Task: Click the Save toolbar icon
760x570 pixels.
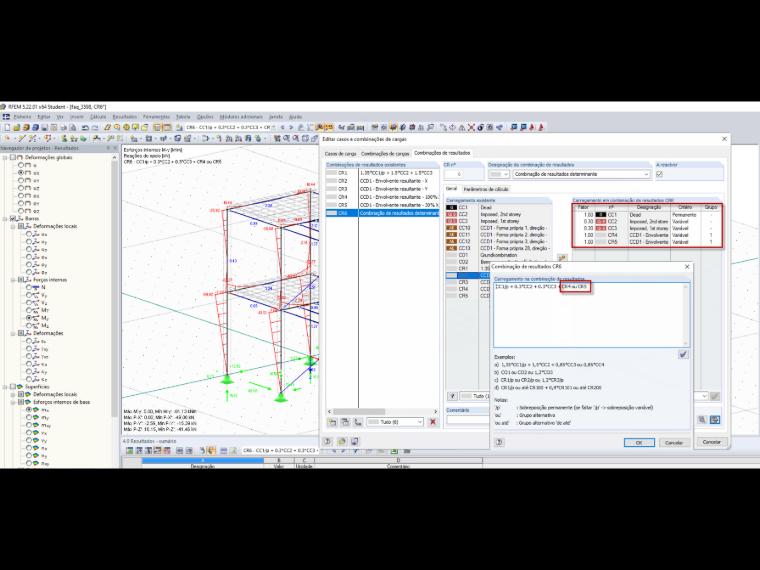Action: [x=44, y=127]
